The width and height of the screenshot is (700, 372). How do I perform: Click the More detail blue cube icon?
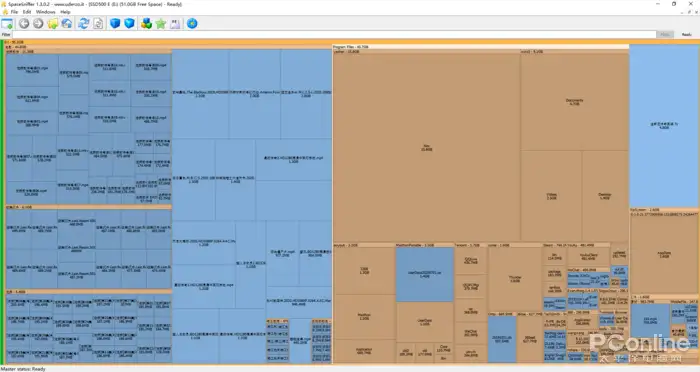click(x=129, y=24)
